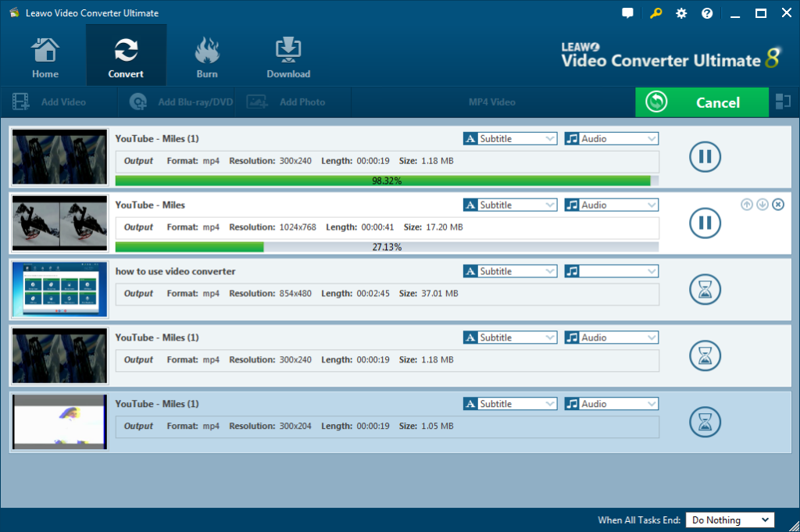Move YouTube - Miles task down
This screenshot has height=532, width=800.
762,205
